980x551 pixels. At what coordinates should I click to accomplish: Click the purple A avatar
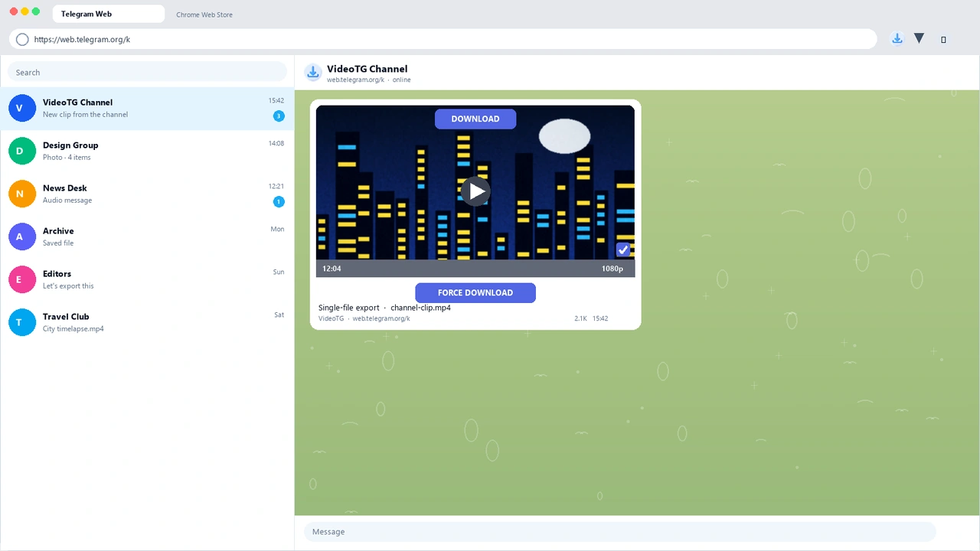tap(22, 236)
